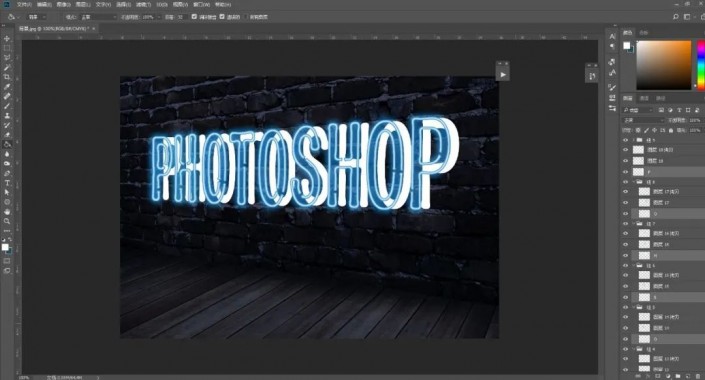Switch to the 通道 Channels tab
The width and height of the screenshot is (705, 380).
click(644, 98)
